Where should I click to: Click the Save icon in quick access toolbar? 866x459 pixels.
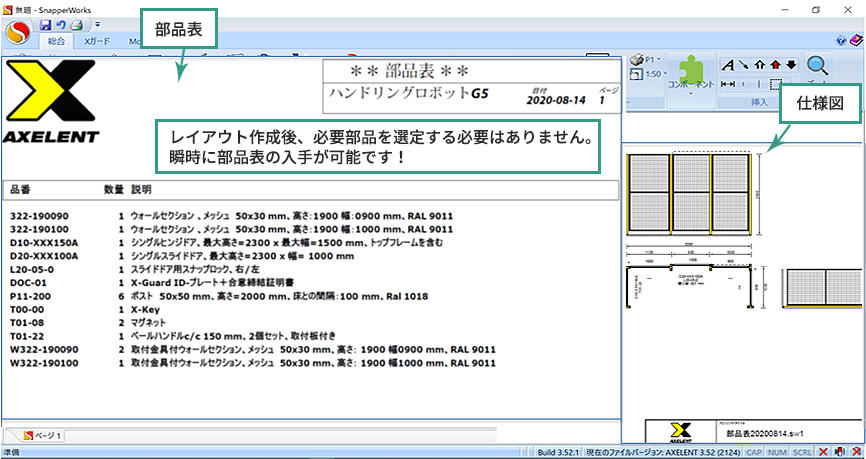46,24
